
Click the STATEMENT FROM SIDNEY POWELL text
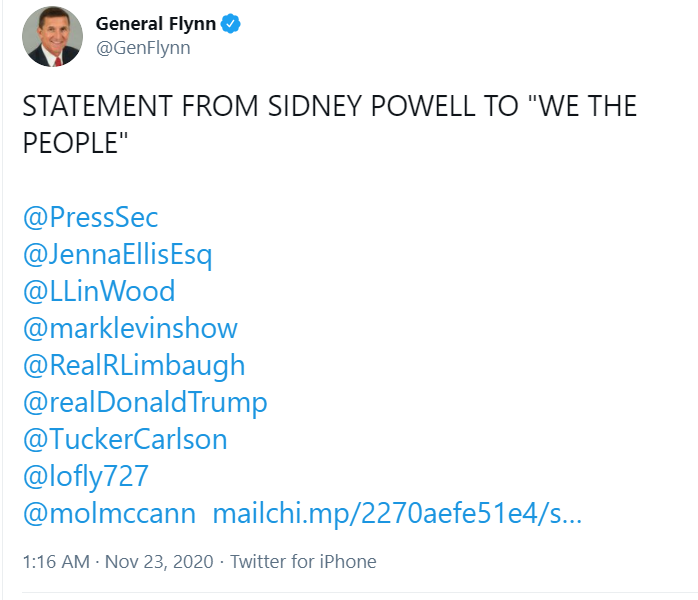click(248, 106)
